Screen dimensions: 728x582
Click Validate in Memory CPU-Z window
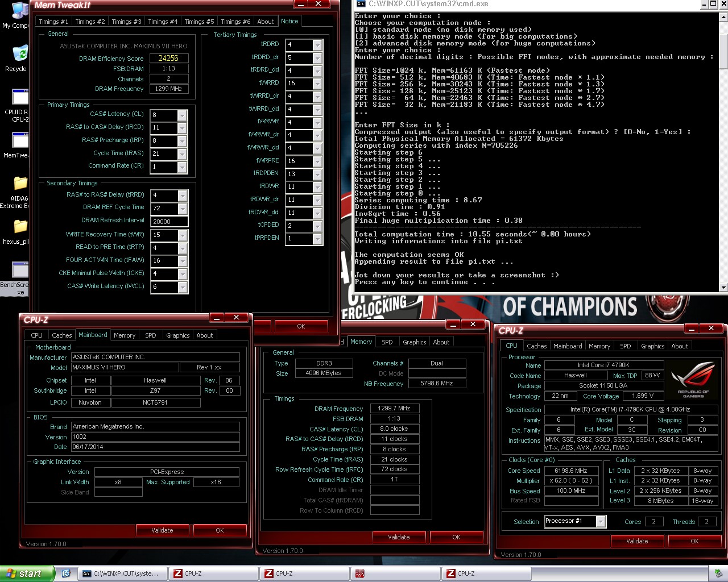[399, 537]
